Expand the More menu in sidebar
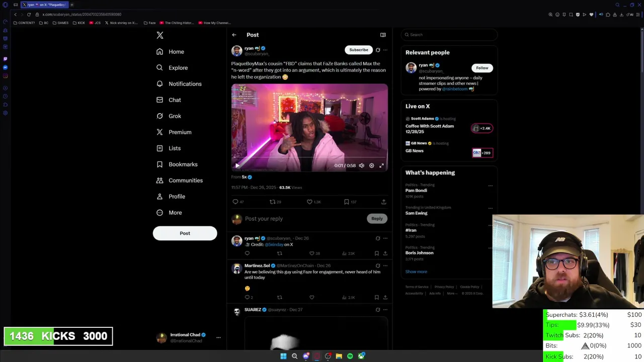The width and height of the screenshot is (644, 362). (169, 213)
